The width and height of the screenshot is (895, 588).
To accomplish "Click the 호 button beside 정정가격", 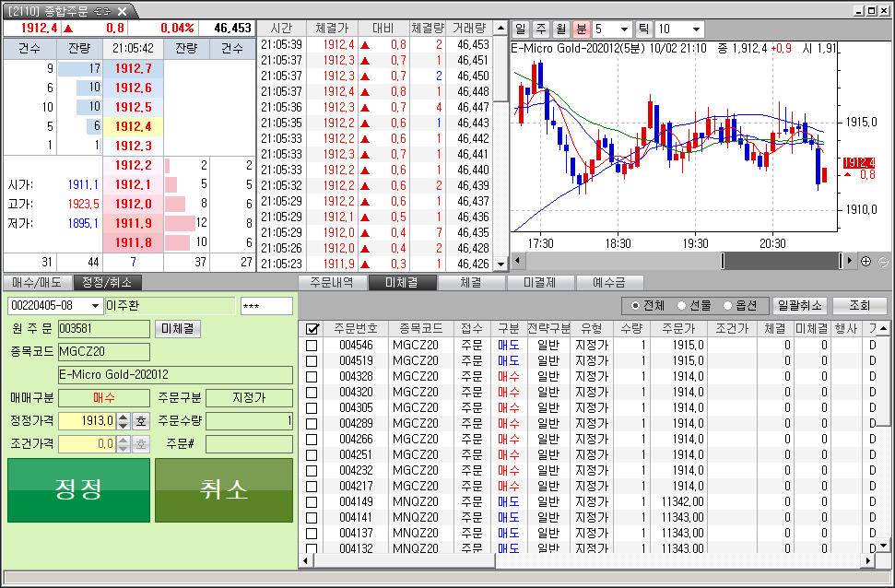I will 140,421.
